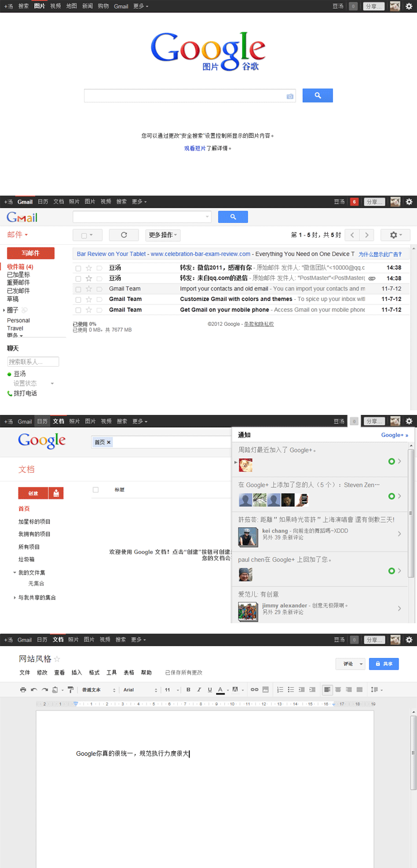Open the Arial font dropdown
This screenshot has width=417, height=868.
[x=140, y=690]
